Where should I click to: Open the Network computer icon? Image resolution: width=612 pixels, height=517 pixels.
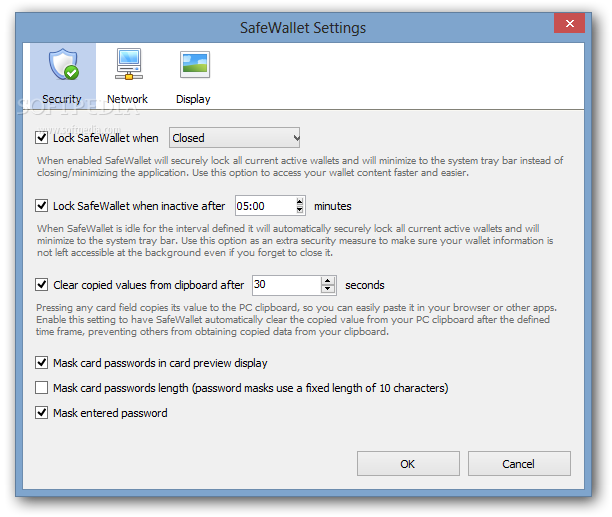(128, 64)
